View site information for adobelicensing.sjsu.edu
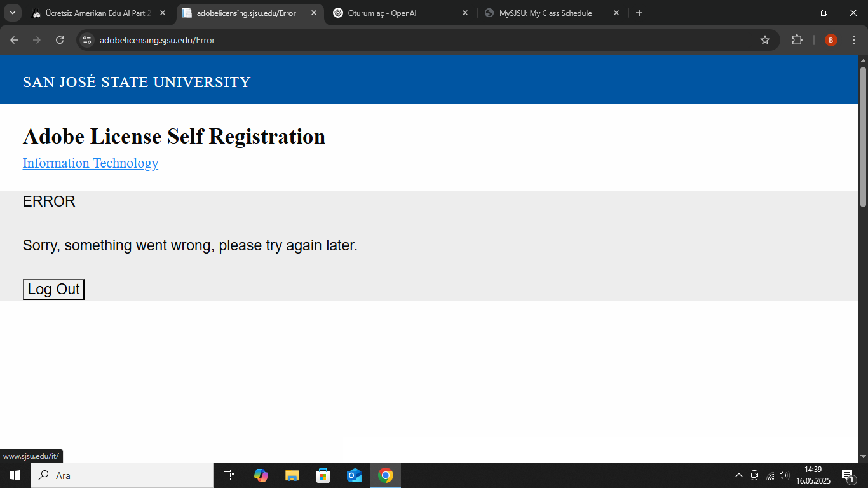 pos(87,40)
